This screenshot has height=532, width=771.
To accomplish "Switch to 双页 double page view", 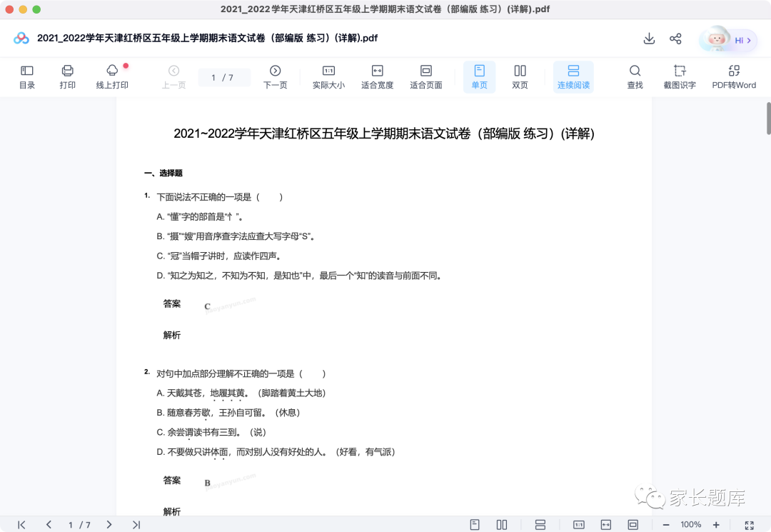I will click(x=520, y=77).
